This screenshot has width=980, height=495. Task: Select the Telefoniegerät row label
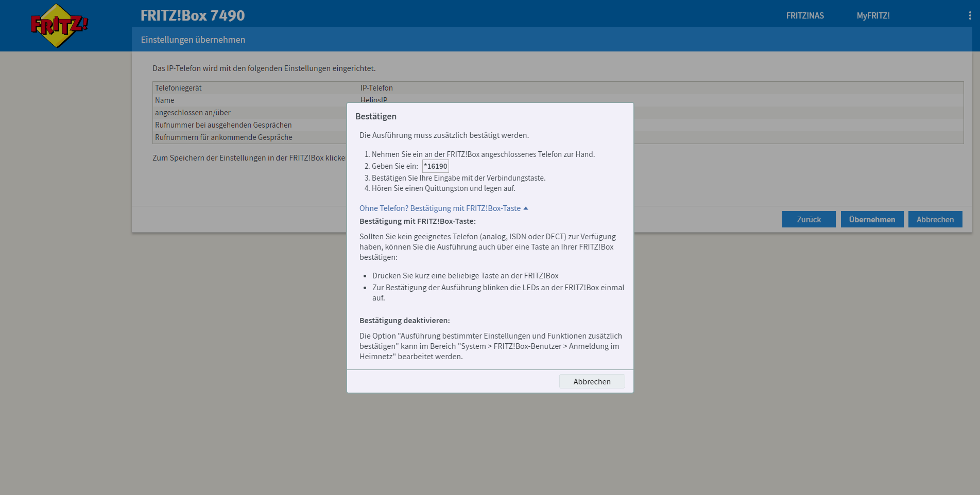coord(178,88)
